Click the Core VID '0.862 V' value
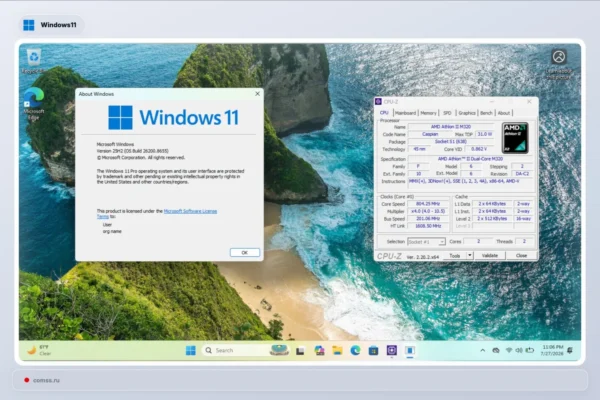 (x=479, y=149)
